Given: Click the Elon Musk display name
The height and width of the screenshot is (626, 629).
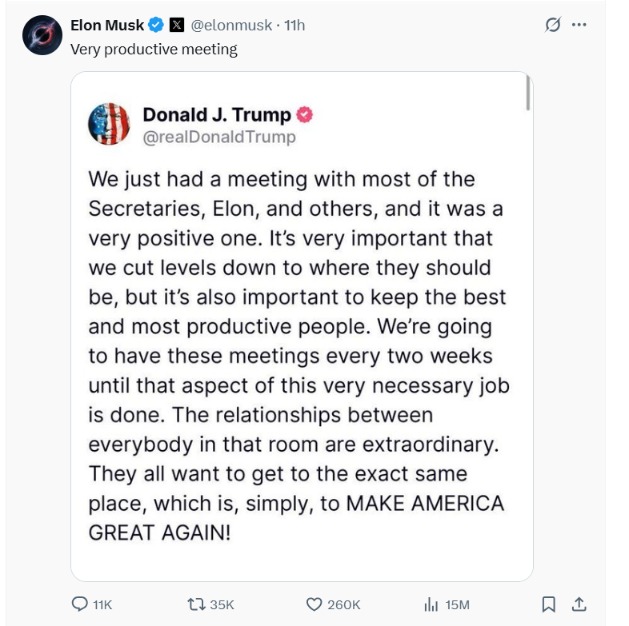Looking at the screenshot, I should click(x=107, y=25).
